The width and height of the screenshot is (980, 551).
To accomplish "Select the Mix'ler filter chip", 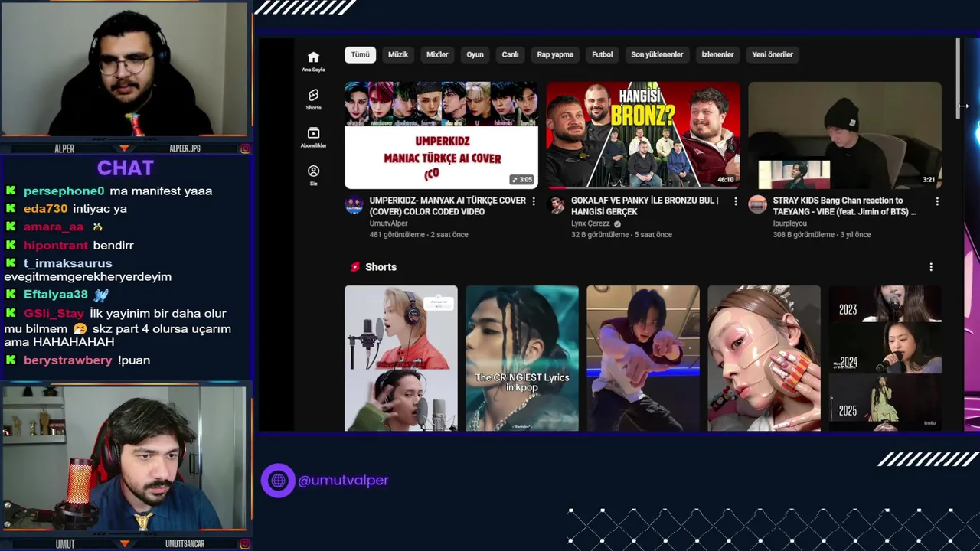I will click(x=437, y=54).
